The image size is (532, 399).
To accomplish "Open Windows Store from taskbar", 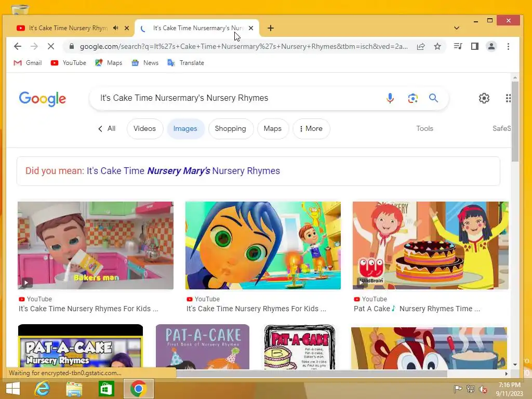I will pos(106,389).
